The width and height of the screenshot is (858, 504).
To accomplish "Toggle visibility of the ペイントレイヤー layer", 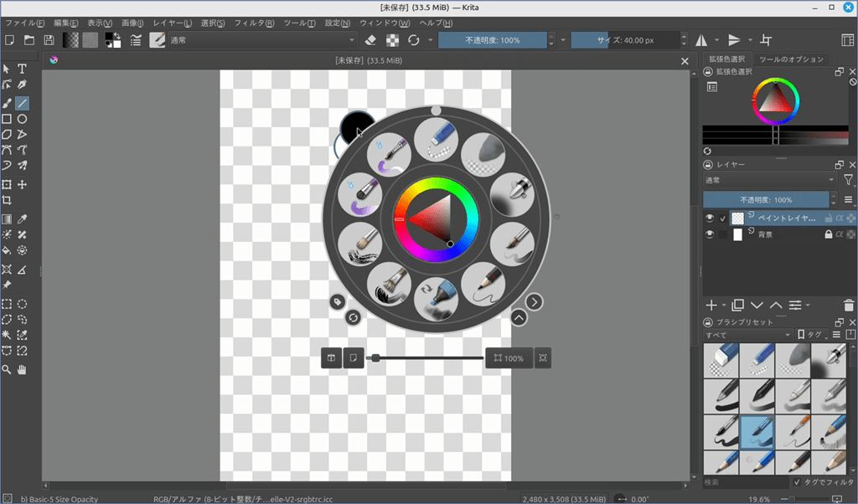I will pos(710,218).
